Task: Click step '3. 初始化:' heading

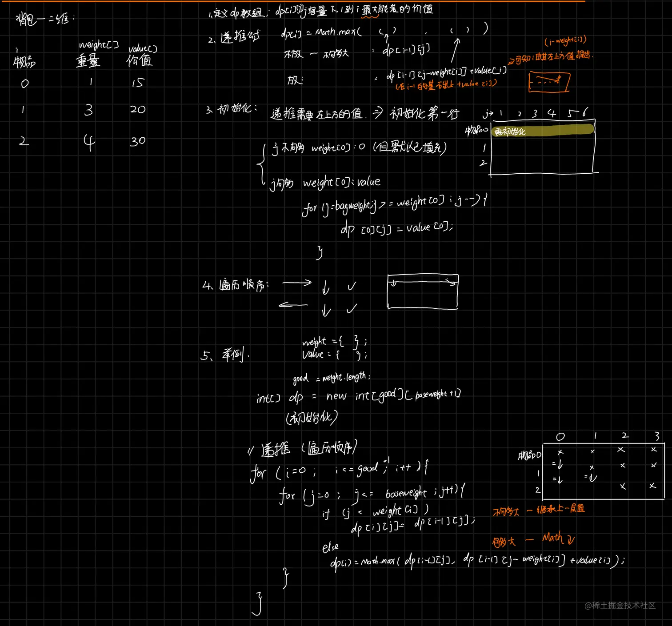Action: click(231, 109)
